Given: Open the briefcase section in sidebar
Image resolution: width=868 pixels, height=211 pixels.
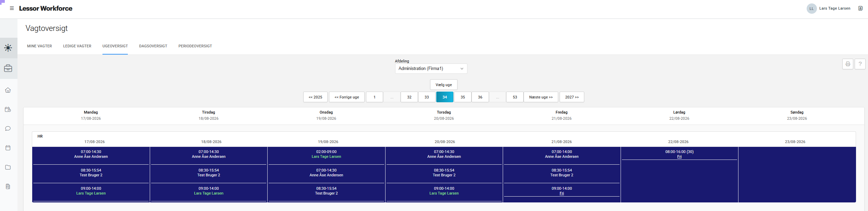Looking at the screenshot, I should tap(8, 68).
